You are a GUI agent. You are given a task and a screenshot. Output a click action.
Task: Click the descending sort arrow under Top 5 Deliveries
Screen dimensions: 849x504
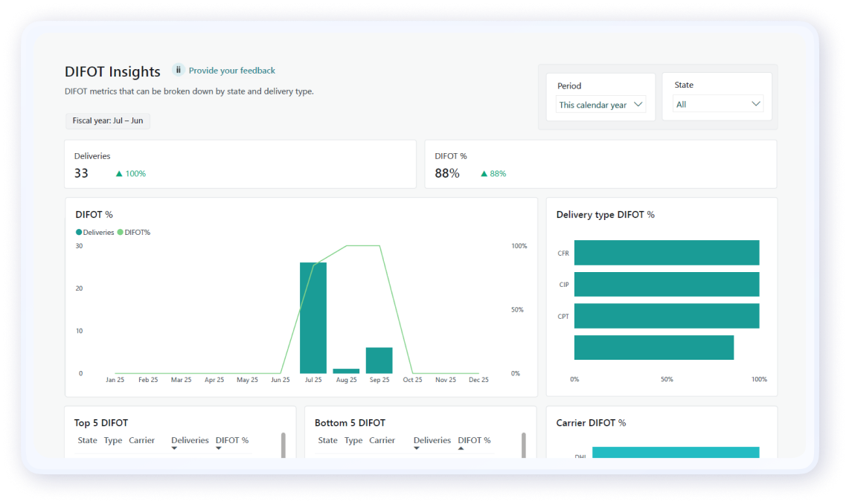click(174, 448)
